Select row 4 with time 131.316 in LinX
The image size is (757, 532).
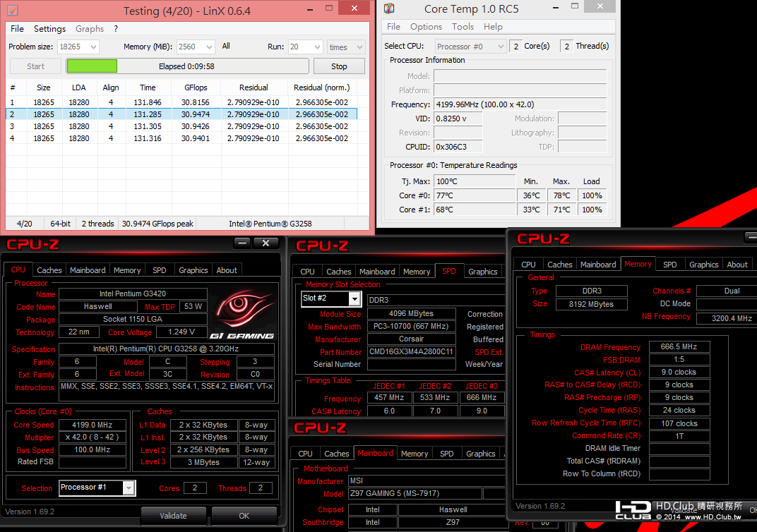coord(181,138)
